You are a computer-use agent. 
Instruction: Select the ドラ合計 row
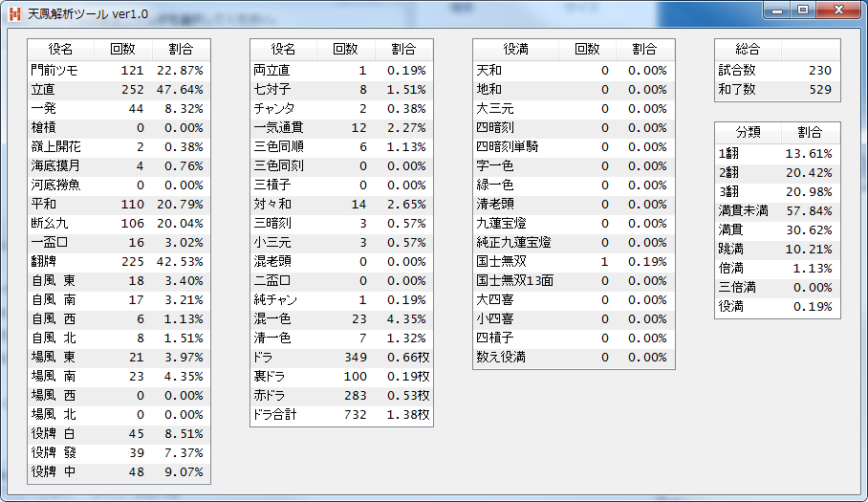[341, 415]
